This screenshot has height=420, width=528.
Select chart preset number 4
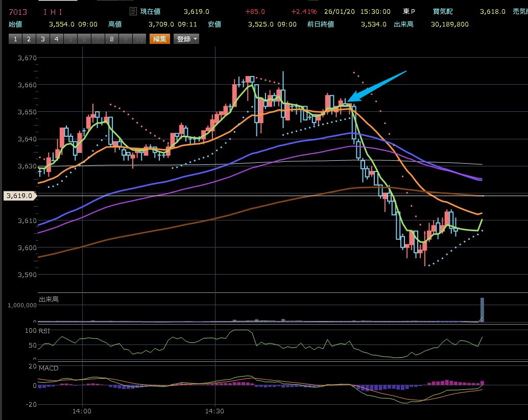[x=56, y=39]
